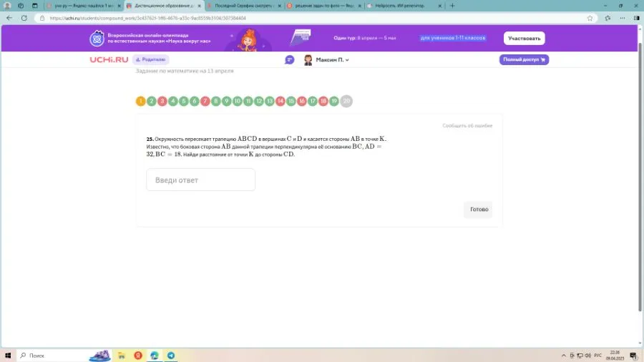Viewport: 644px width, 362px height.
Task: Go to task number 4 circle
Action: coord(173,101)
